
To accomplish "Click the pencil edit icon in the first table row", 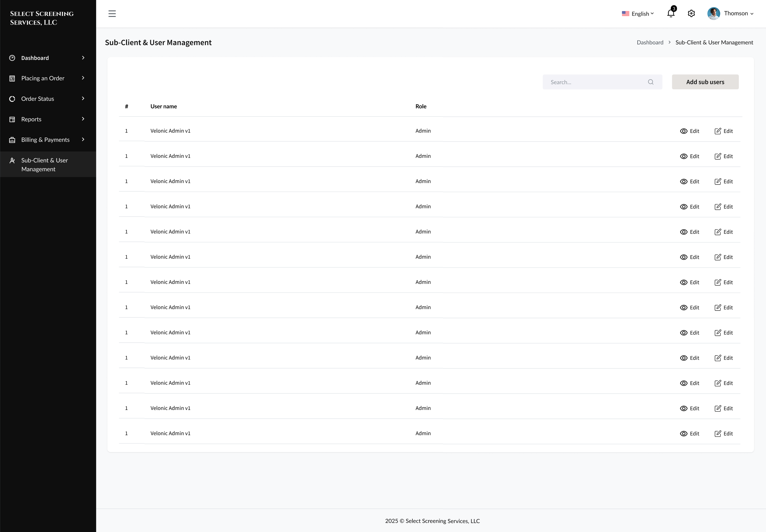I will coord(718,131).
